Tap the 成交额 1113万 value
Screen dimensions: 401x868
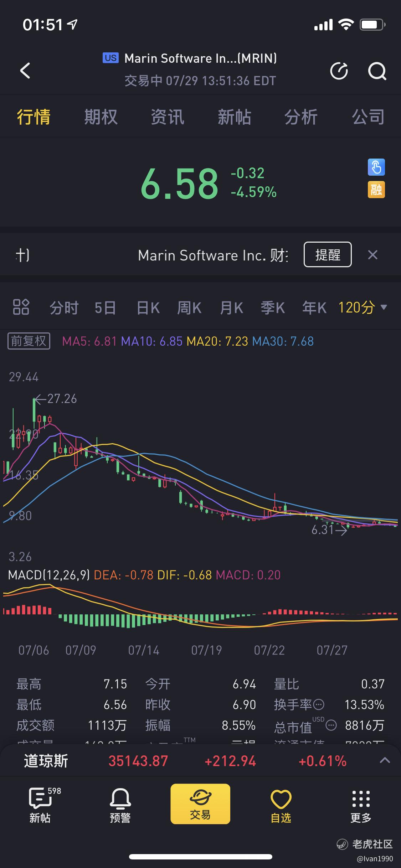[107, 725]
